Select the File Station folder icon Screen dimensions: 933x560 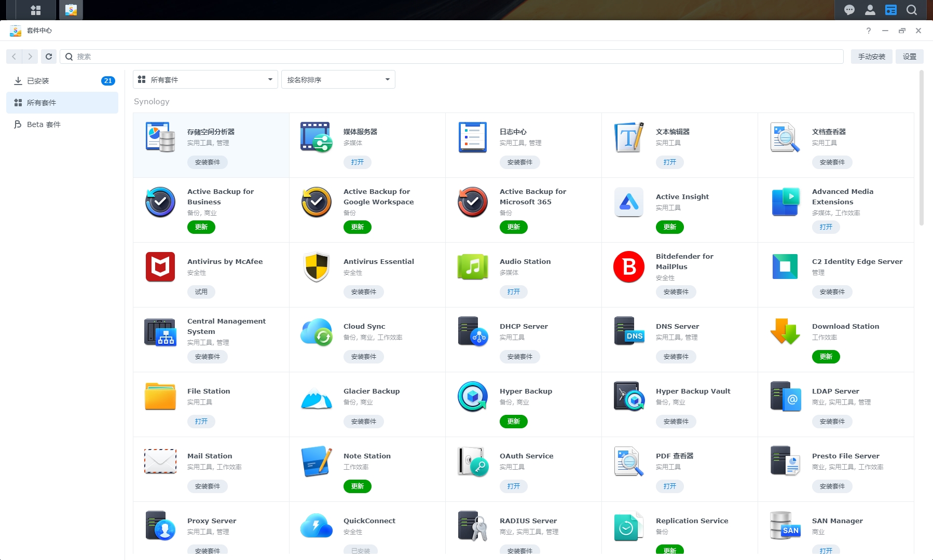pos(160,397)
